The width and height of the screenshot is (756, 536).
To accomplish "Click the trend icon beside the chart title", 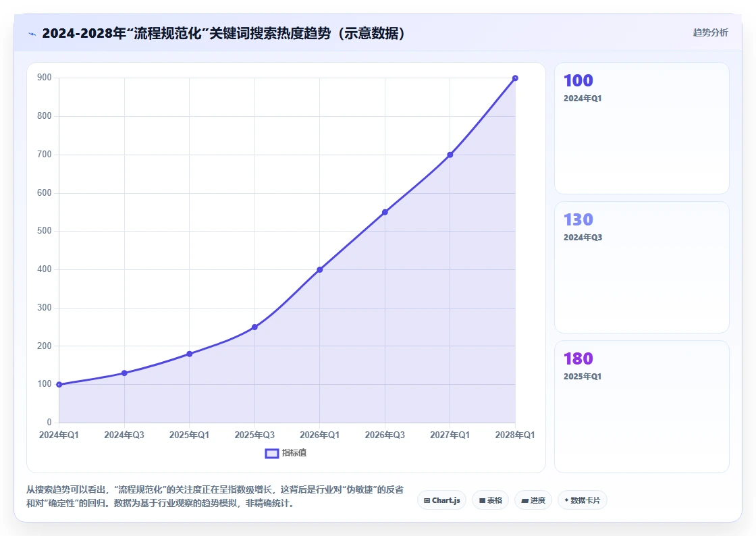I will coord(32,34).
